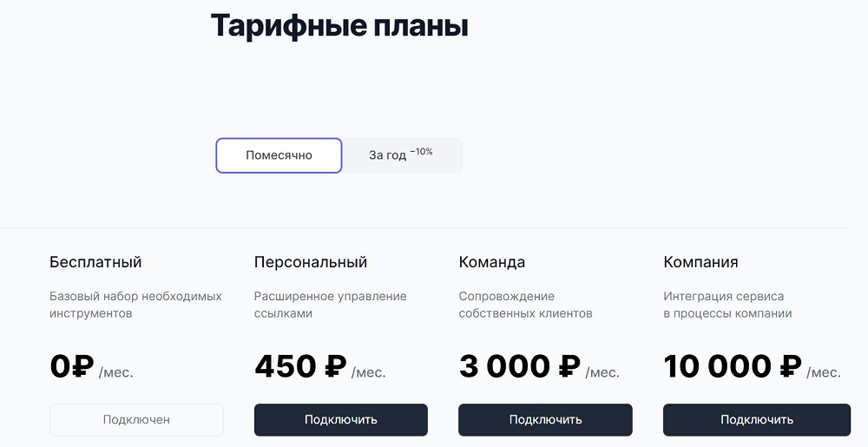Screen dimensions: 868x447
Task: Click Подключить for the Персональный plan
Action: tap(341, 420)
